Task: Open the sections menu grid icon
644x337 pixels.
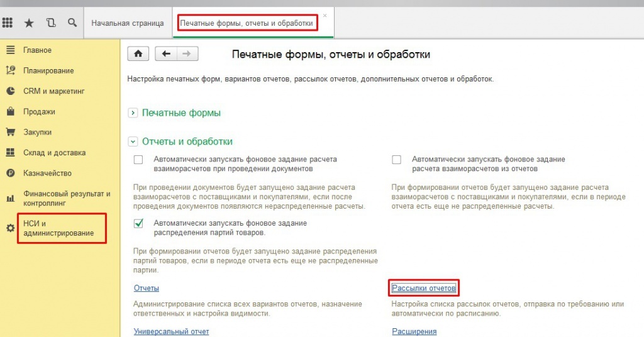Action: [x=8, y=23]
